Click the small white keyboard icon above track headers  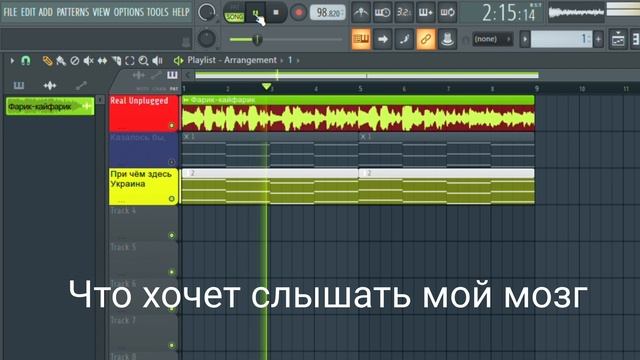pyautogui.click(x=172, y=75)
